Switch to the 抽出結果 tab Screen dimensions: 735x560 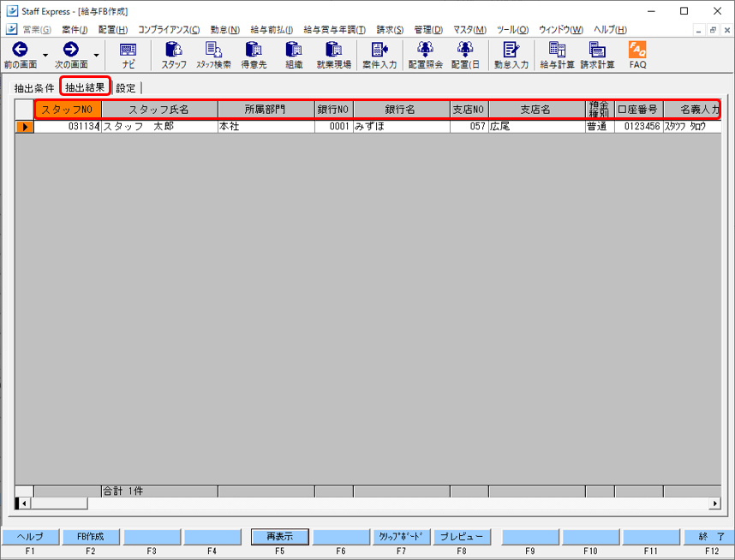click(x=85, y=87)
